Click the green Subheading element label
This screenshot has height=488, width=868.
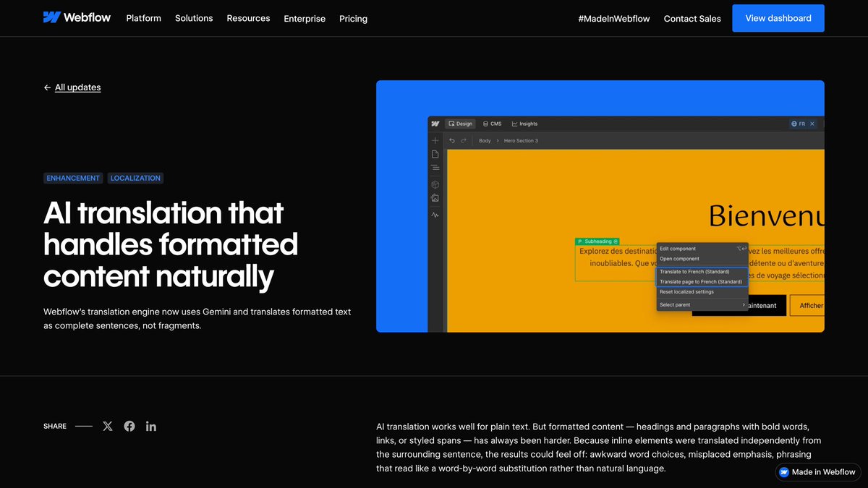tap(597, 241)
